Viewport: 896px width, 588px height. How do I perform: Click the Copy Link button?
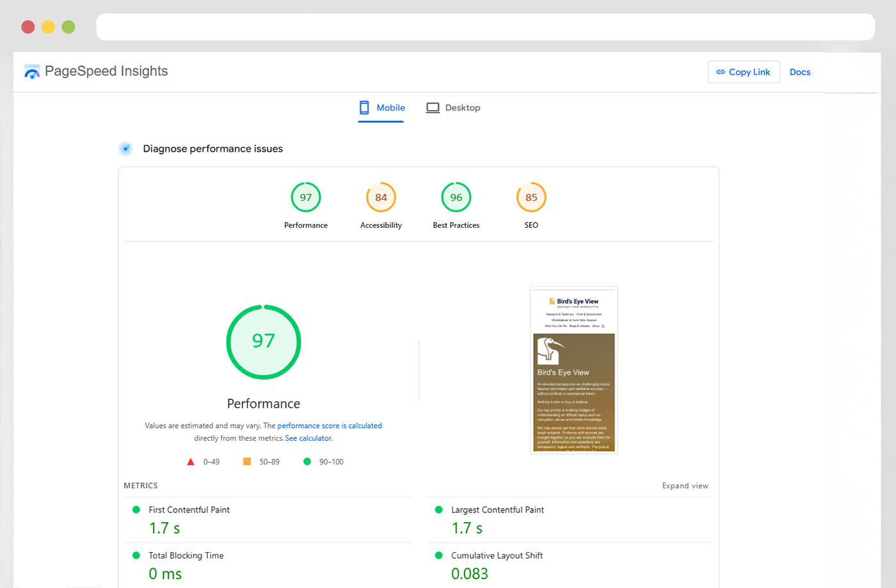coord(744,72)
